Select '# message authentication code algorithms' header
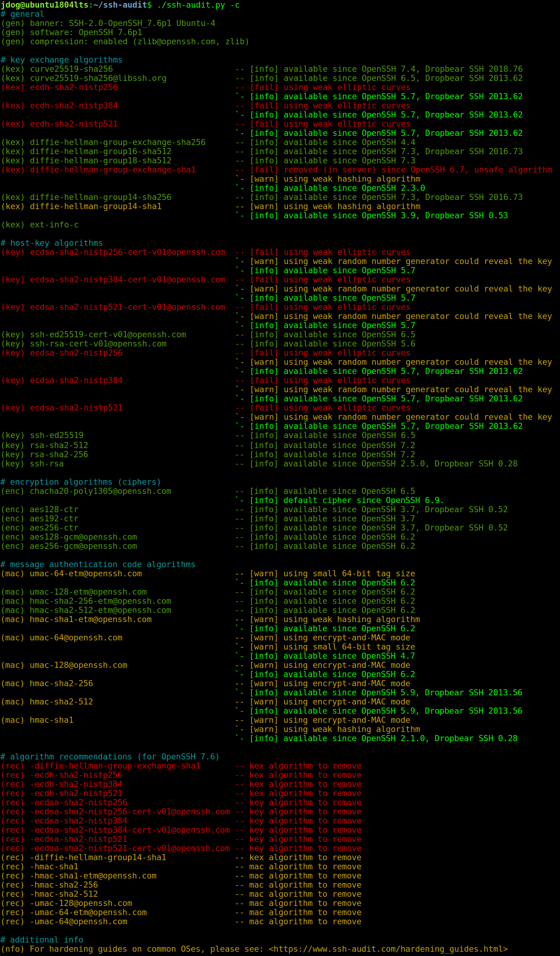The width and height of the screenshot is (560, 956). pos(98,564)
